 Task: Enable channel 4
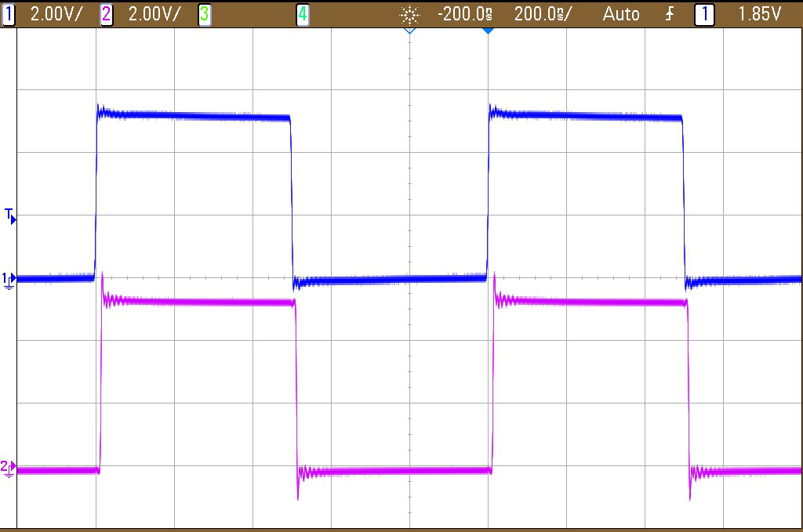[x=303, y=13]
